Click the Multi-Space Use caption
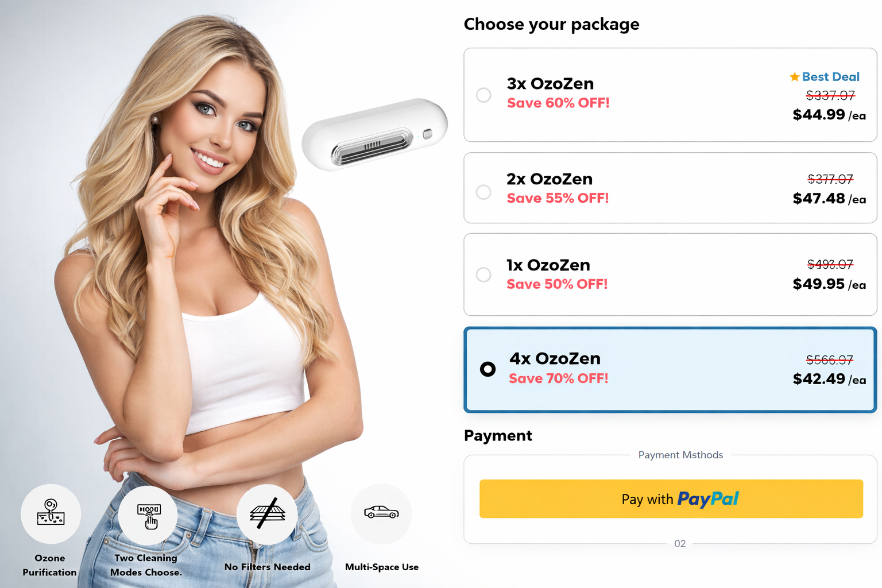882x588 pixels. click(382, 567)
